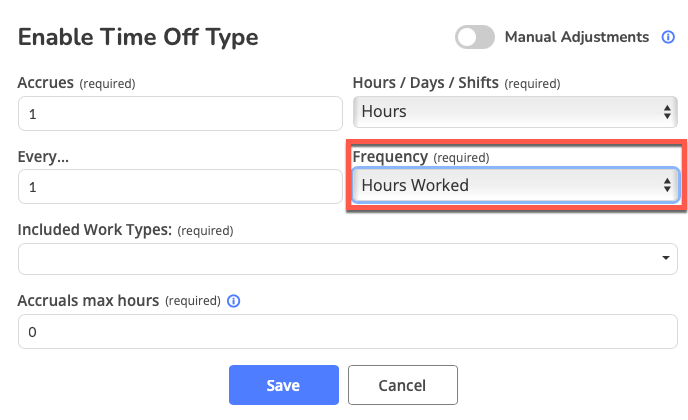This screenshot has width=688, height=420.
Task: Click the Accruals max hours info icon
Action: click(233, 300)
